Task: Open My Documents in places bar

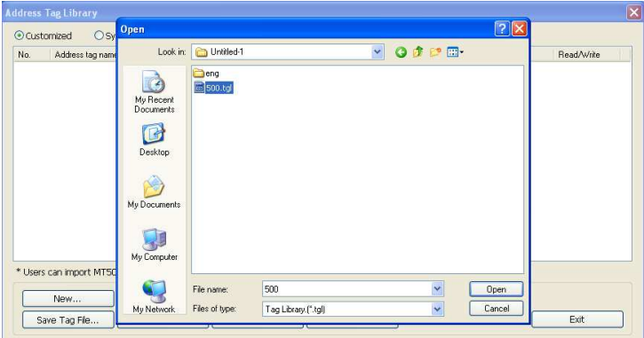Action: [154, 192]
